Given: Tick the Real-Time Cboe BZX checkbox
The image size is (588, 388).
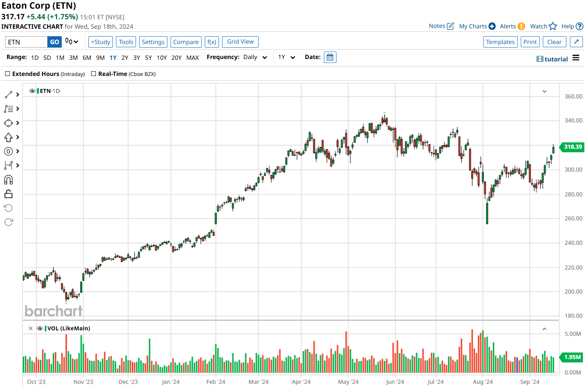Looking at the screenshot, I should [94, 74].
